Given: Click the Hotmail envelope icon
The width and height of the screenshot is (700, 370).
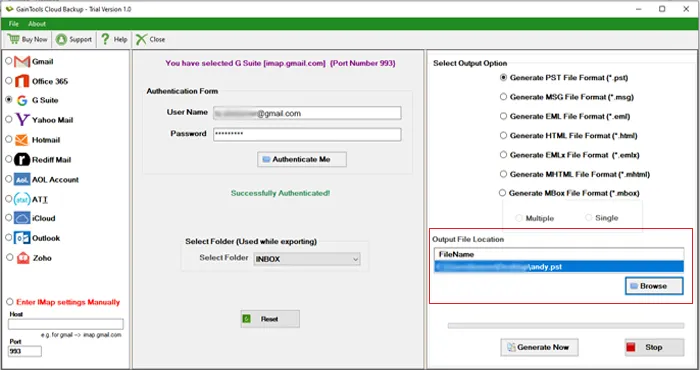Looking at the screenshot, I should 22,140.
